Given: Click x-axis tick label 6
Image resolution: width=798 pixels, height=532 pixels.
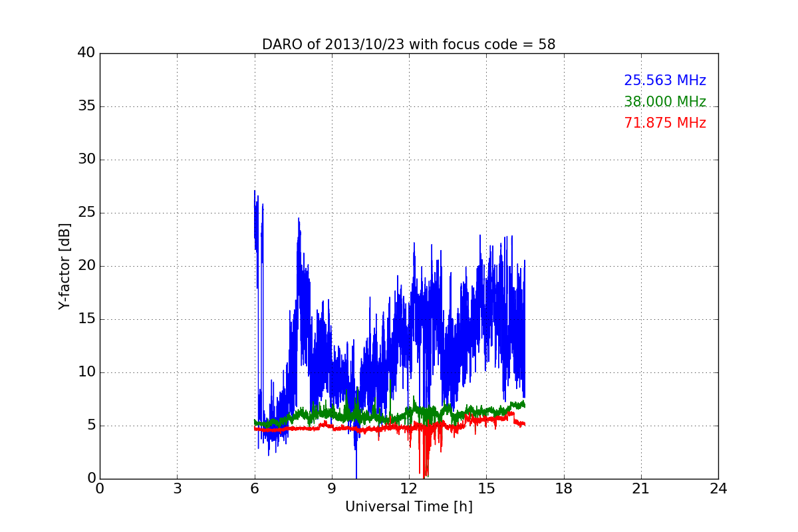Looking at the screenshot, I should [x=255, y=489].
